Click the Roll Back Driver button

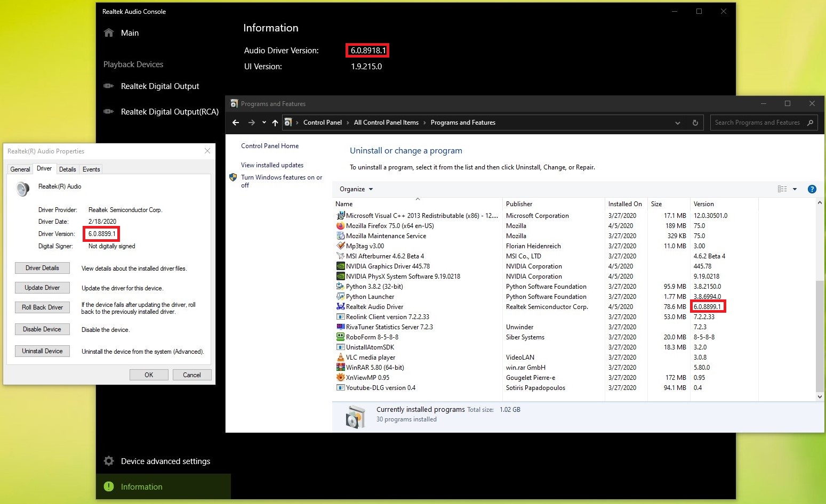pos(42,307)
